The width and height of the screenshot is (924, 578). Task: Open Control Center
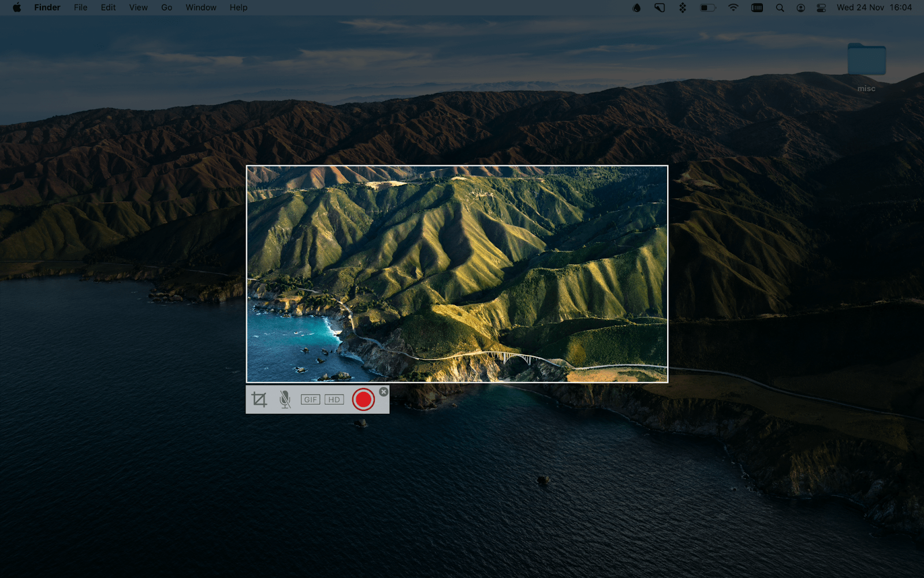coord(821,8)
